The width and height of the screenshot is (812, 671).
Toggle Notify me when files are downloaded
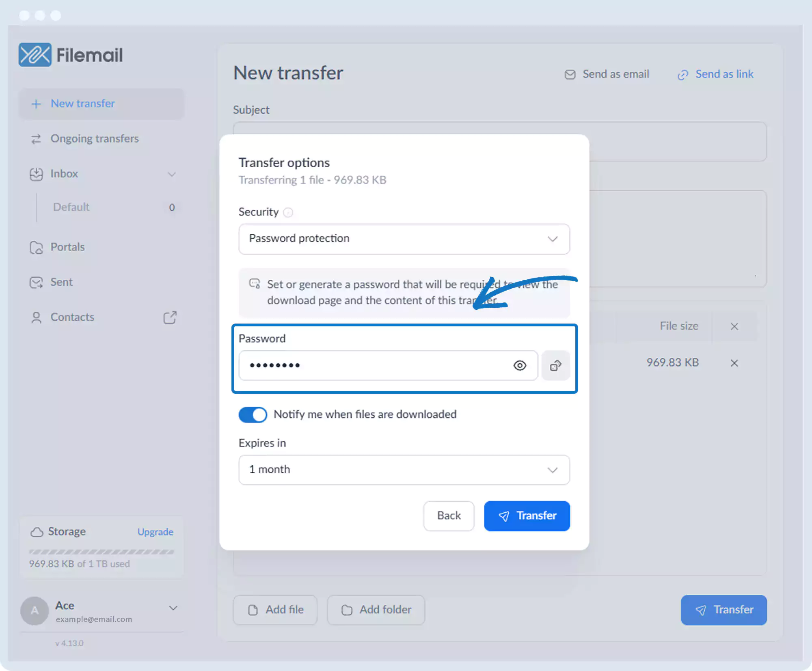tap(253, 414)
